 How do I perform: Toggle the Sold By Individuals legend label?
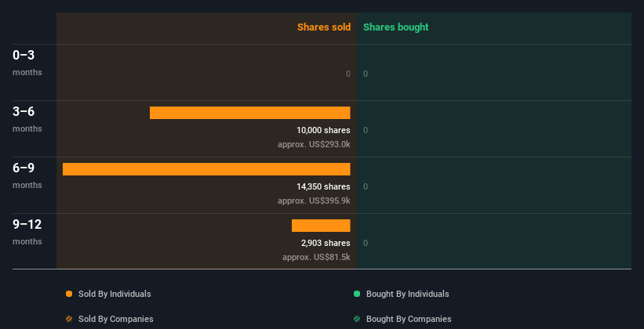click(x=115, y=294)
